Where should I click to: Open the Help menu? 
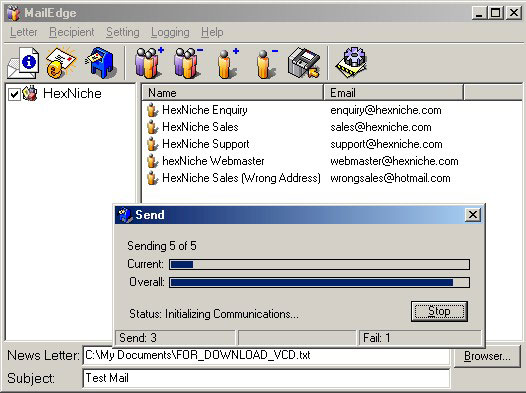point(212,32)
